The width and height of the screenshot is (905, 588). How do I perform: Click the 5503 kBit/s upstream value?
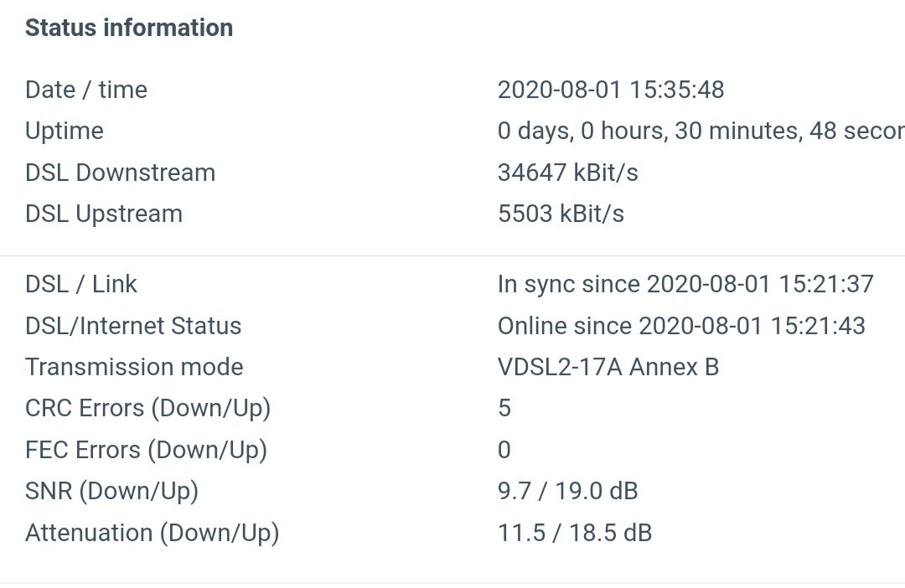pyautogui.click(x=561, y=214)
